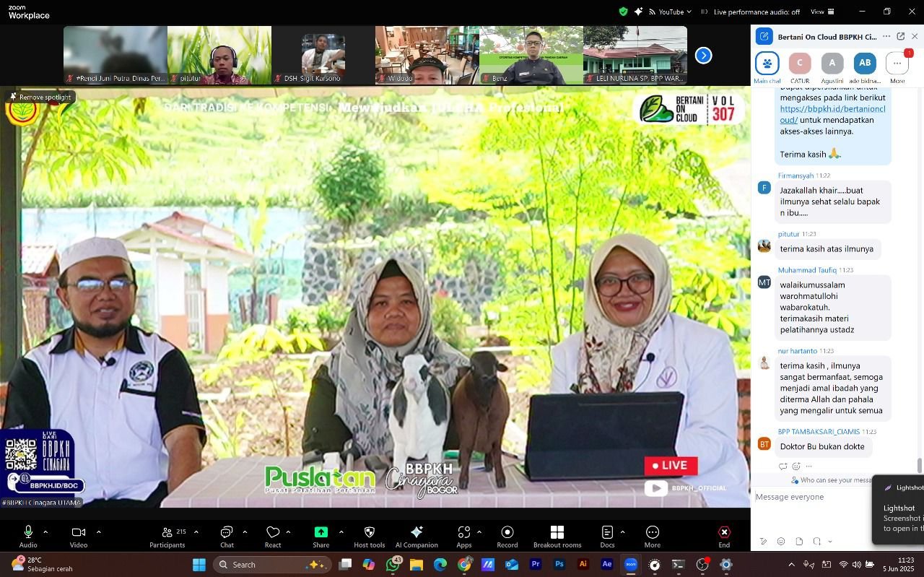Click the chat panel vertical scrollbar

[x=919, y=466]
